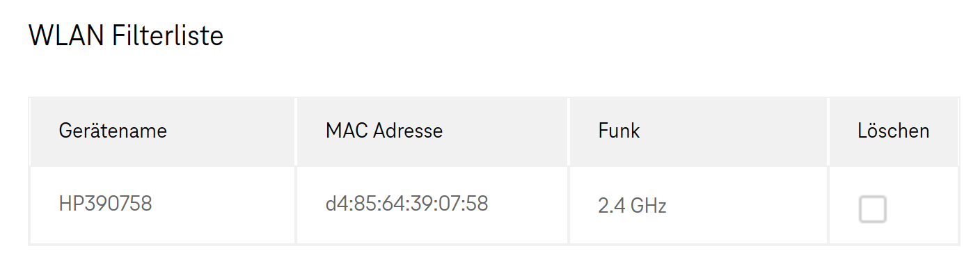The width and height of the screenshot is (980, 269).
Task: Select the device name HP390758
Action: point(106,204)
